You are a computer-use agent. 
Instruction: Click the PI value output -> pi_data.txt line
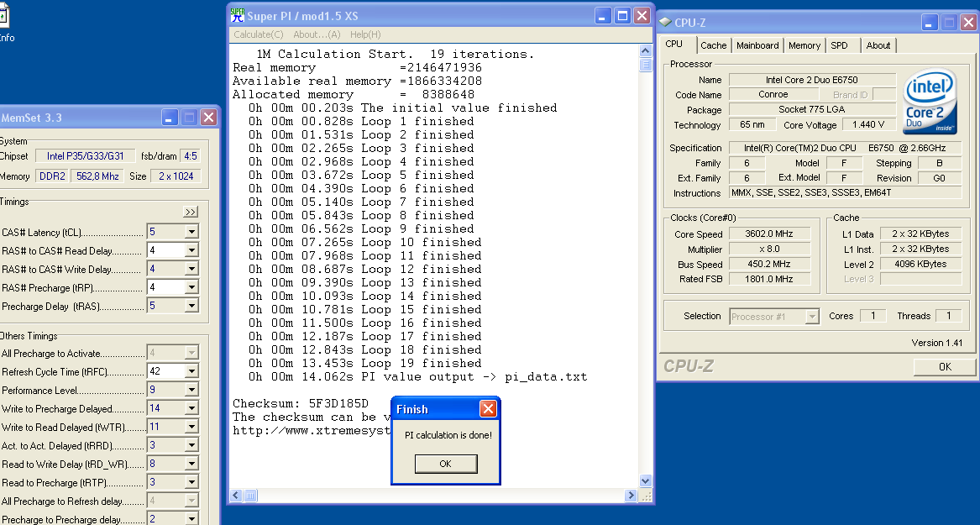(417, 377)
